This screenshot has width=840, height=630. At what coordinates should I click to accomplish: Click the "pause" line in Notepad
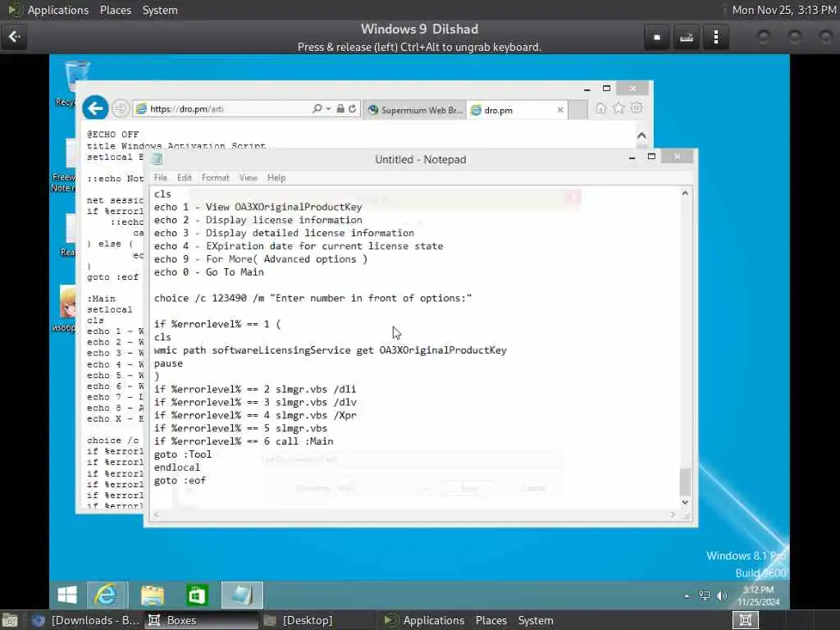pyautogui.click(x=168, y=363)
